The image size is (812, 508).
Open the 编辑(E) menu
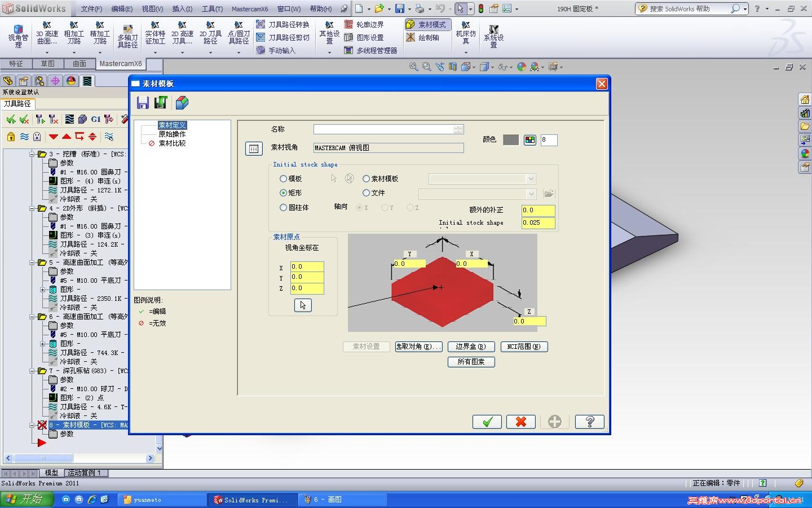point(122,9)
